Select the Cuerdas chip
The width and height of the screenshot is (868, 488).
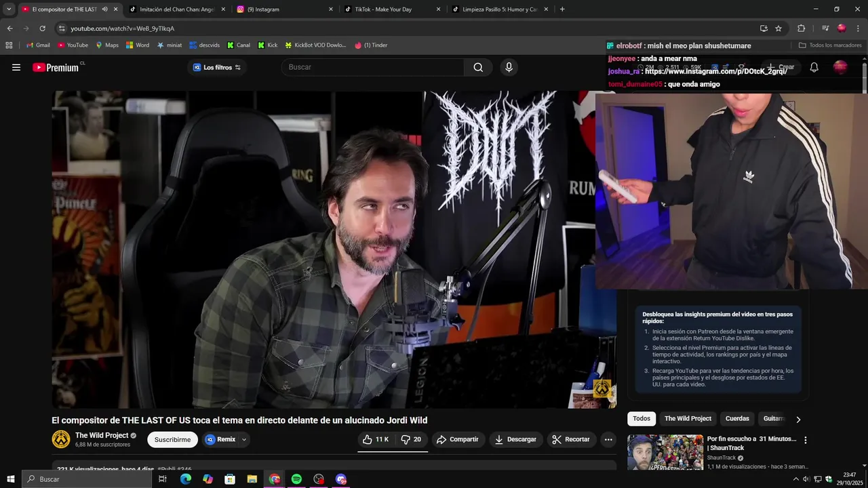tap(737, 419)
